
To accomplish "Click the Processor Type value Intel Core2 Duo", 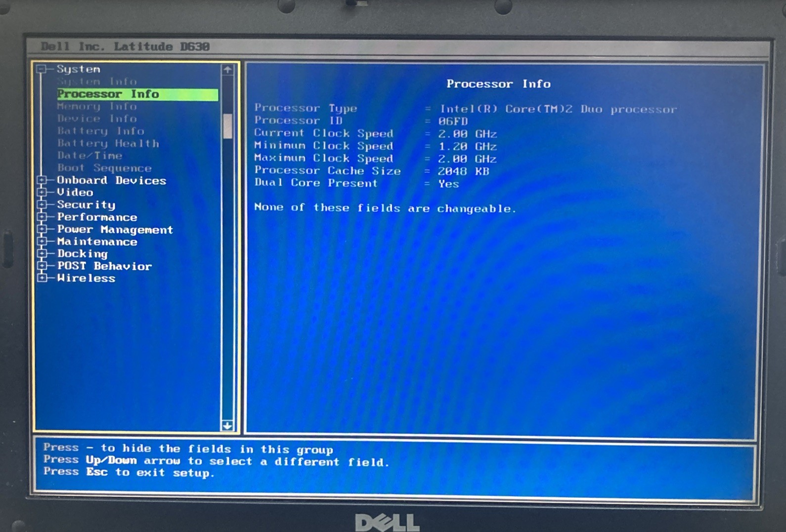I will coord(558,109).
